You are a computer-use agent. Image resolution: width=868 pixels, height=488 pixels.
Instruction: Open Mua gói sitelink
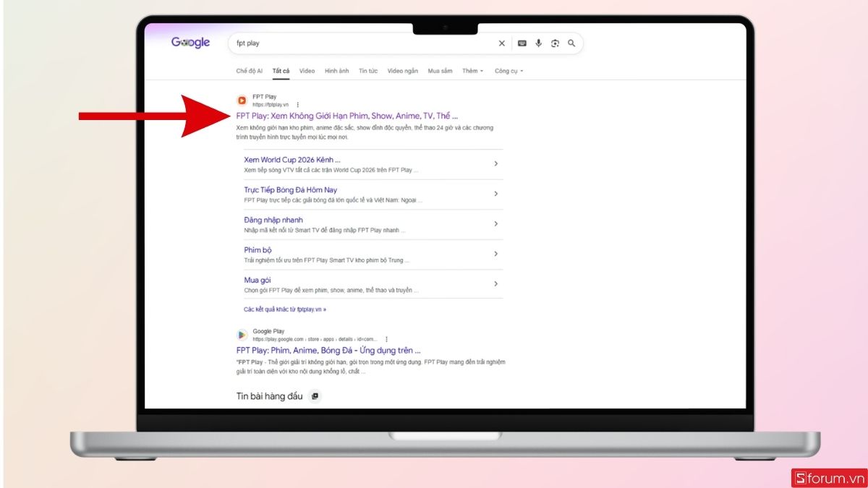click(x=258, y=281)
